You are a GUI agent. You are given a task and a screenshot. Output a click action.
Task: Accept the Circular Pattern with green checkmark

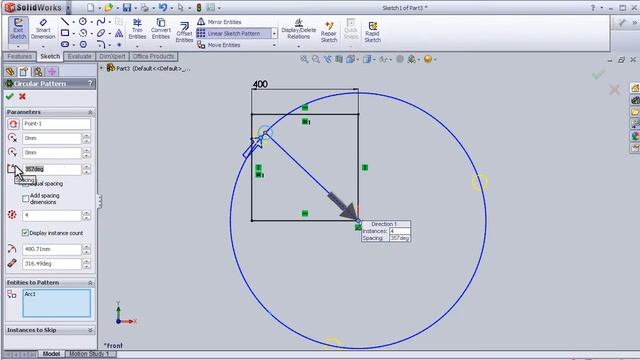coord(9,96)
